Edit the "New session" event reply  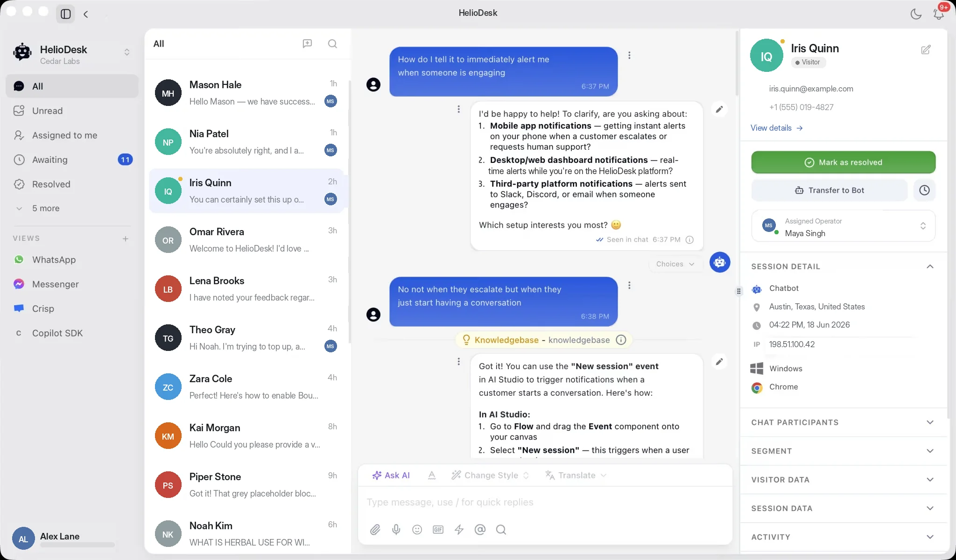(x=719, y=362)
